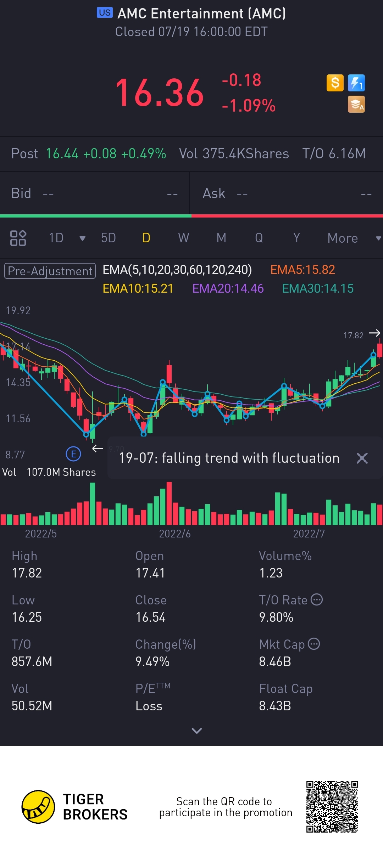Screen dimensions: 383x868
Task: Tap the 16.36 last price
Action: (160, 93)
